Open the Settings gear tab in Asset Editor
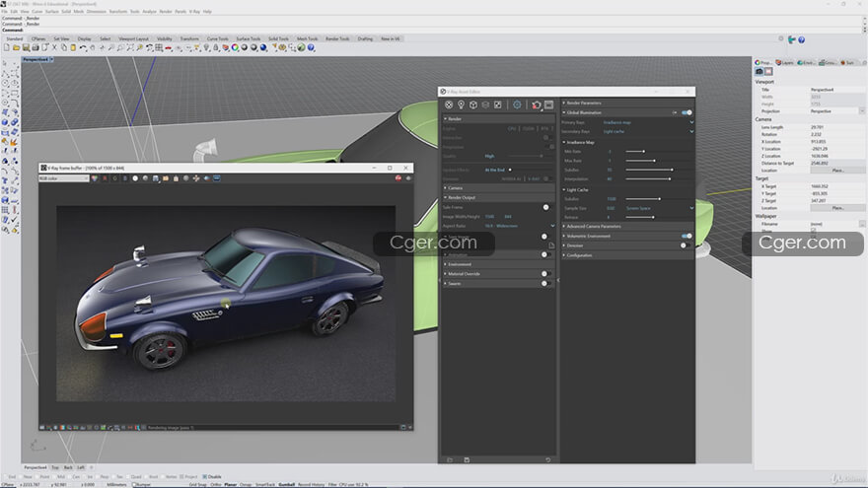This screenshot has width=868, height=488. tap(517, 105)
